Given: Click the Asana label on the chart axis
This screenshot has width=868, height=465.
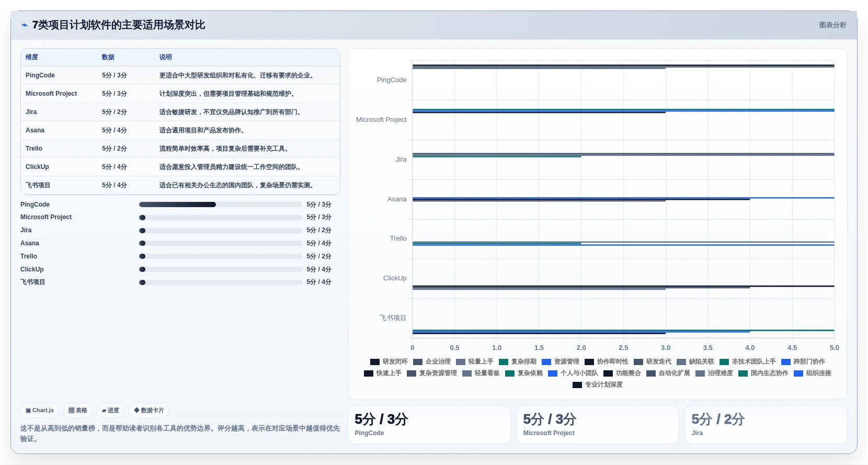Looking at the screenshot, I should (397, 199).
